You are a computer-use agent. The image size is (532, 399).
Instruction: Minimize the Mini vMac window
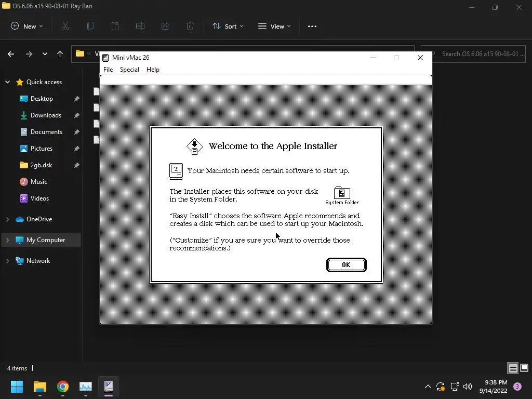373,58
